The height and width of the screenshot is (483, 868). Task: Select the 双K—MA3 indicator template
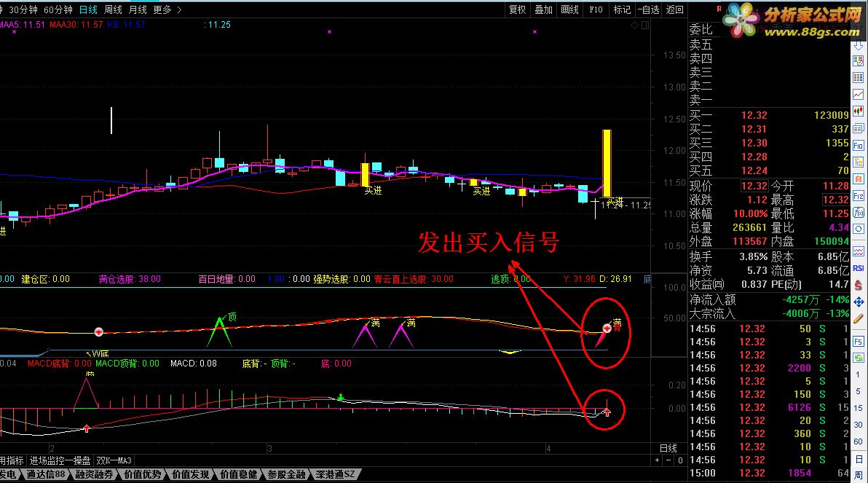(x=114, y=461)
